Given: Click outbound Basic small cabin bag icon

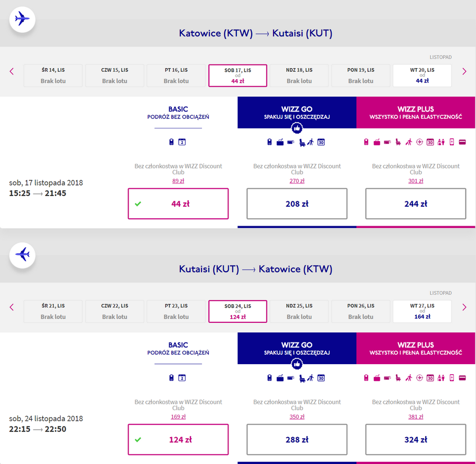Looking at the screenshot, I should (171, 142).
